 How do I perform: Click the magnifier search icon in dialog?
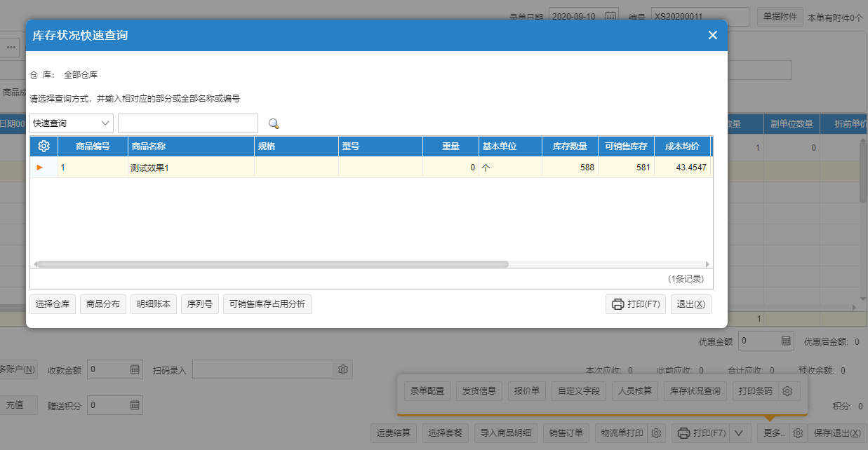[x=274, y=123]
